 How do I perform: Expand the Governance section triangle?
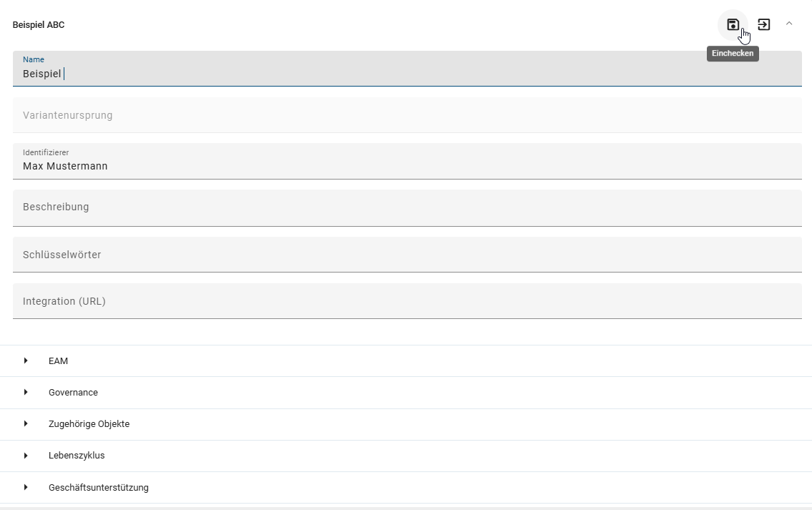(x=26, y=392)
